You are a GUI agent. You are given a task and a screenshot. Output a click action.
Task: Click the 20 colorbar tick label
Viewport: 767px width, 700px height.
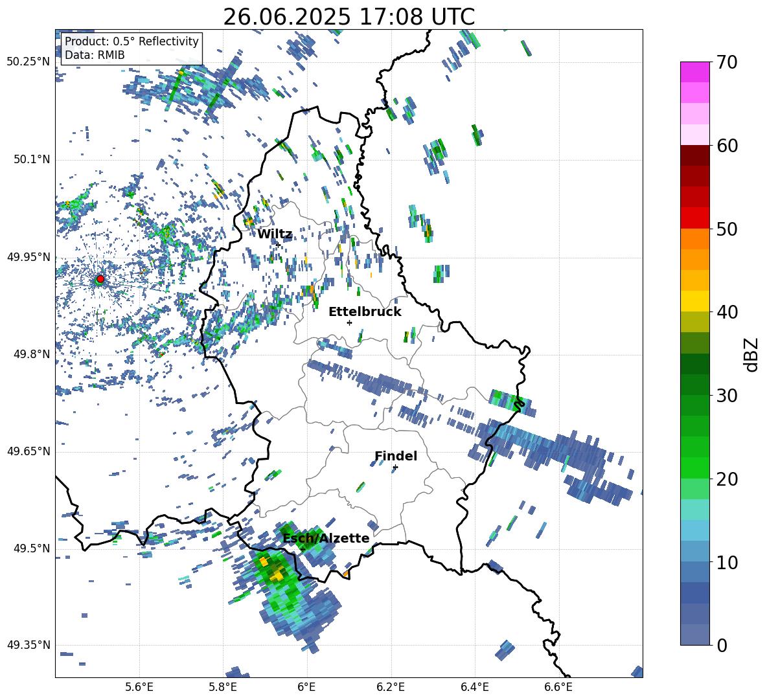[727, 479]
